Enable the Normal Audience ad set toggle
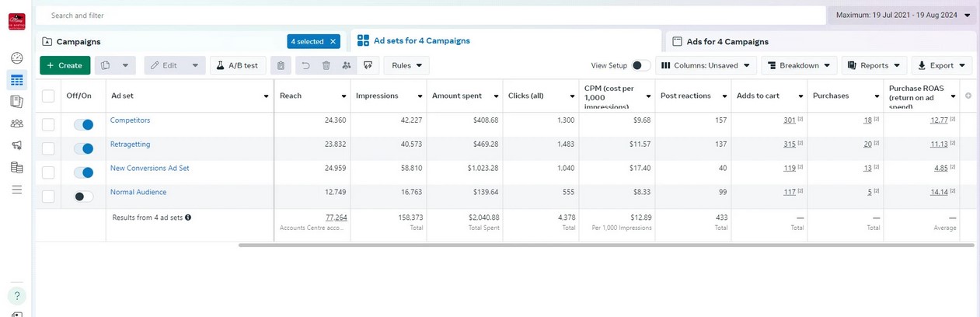The image size is (980, 317). [83, 197]
